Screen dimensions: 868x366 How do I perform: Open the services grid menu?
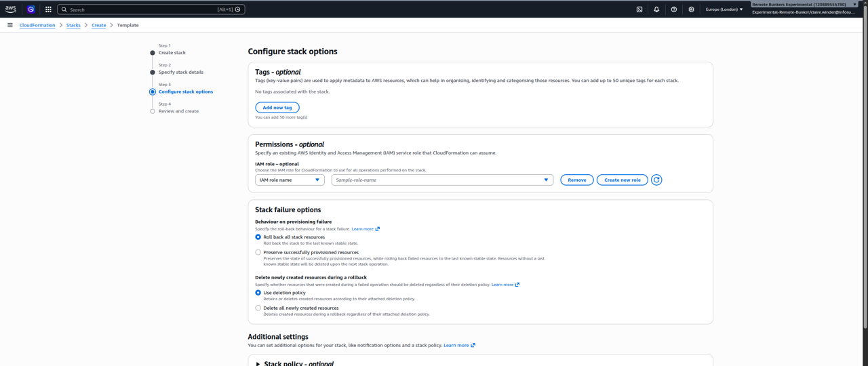pyautogui.click(x=48, y=9)
